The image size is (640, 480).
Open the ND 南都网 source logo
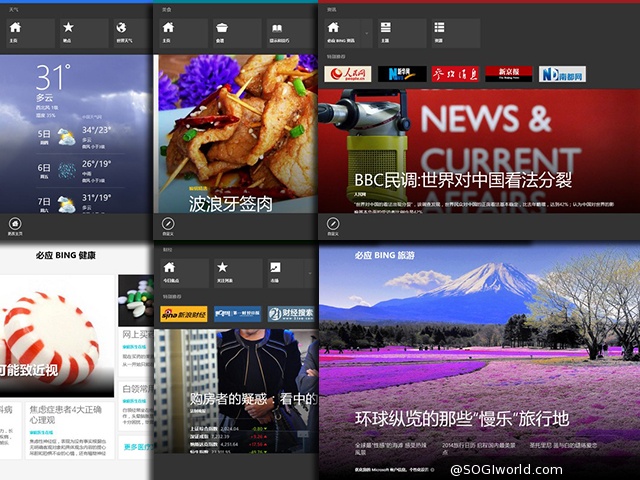coord(562,74)
